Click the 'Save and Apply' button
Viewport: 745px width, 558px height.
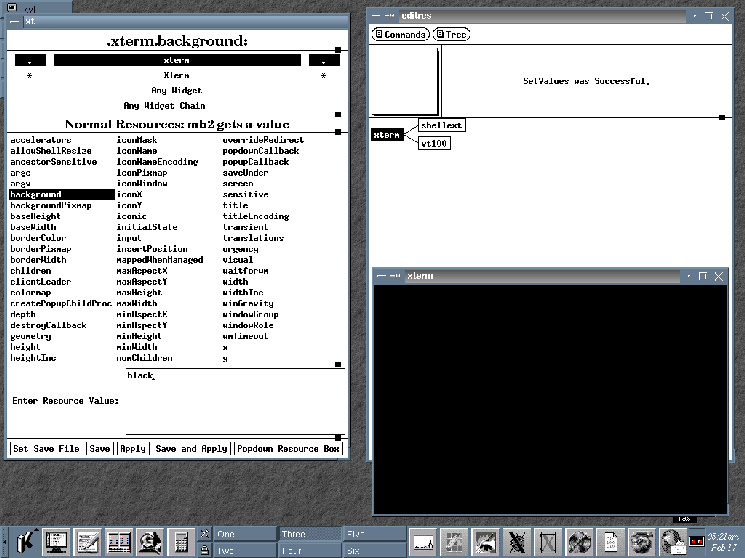191,449
